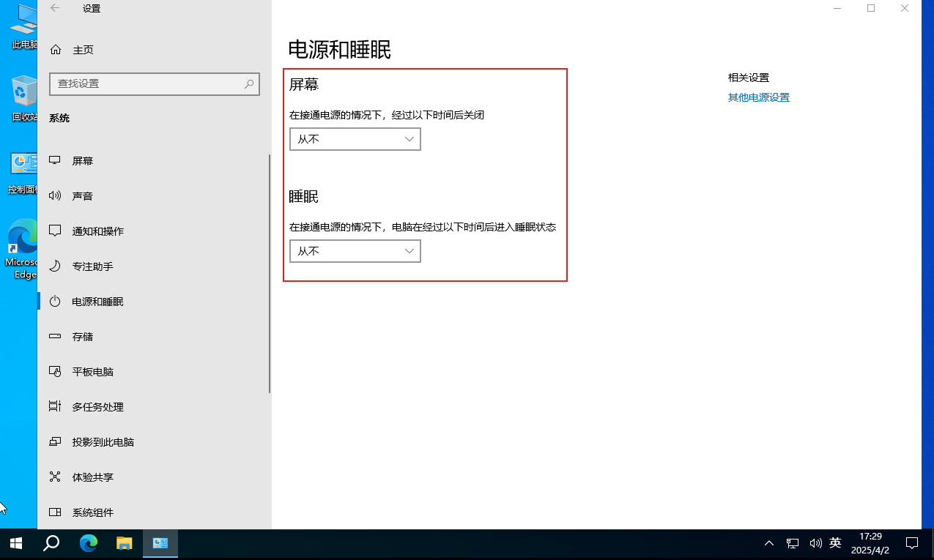This screenshot has height=560, width=934.
Task: Open 多任务处理 settings page text
Action: coord(98,407)
